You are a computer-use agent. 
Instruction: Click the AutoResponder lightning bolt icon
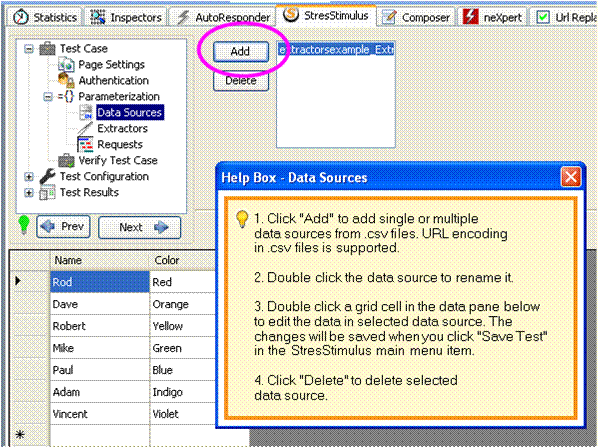(x=183, y=17)
